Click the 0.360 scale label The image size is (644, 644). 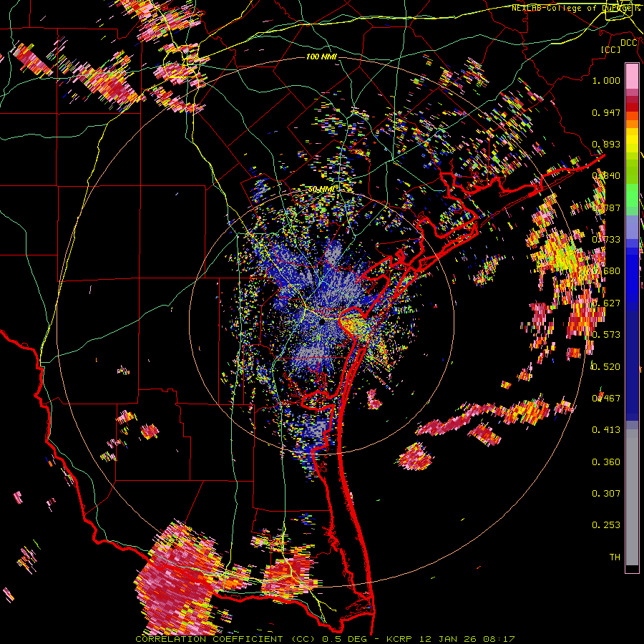pyautogui.click(x=606, y=462)
